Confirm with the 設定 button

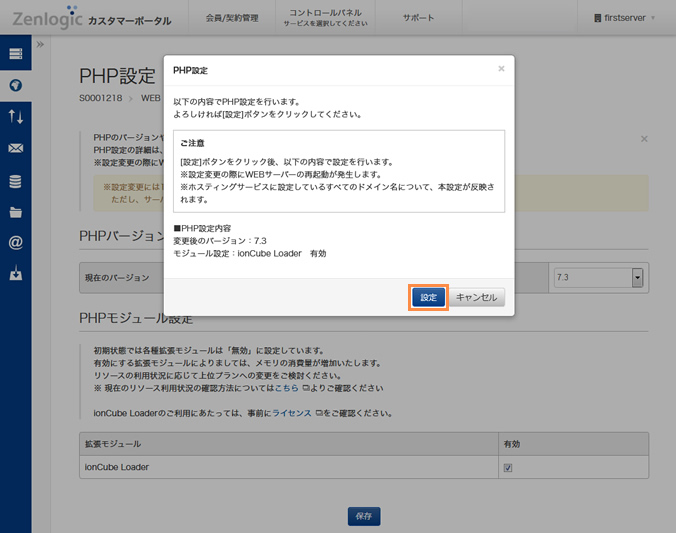(x=428, y=297)
